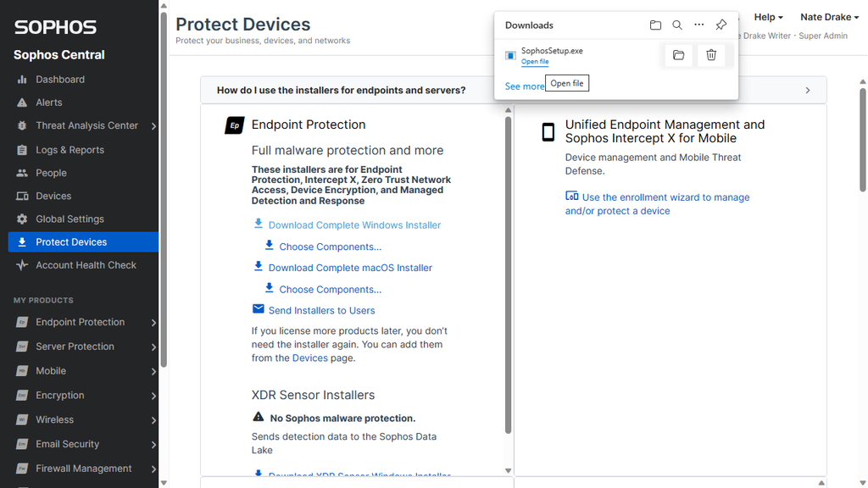868x488 pixels.
Task: Show SophosSetup.exe in folder
Action: (679, 55)
